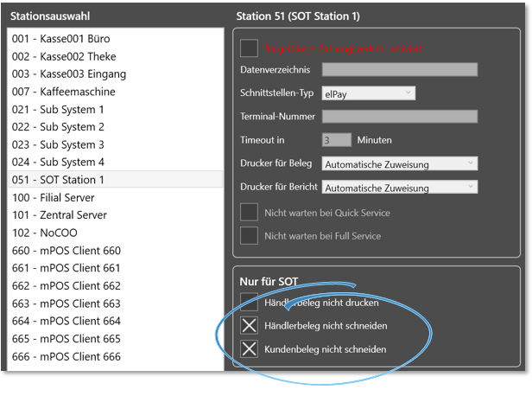Pick 100 - Filial Server from list
This screenshot has width=532, height=396.
116,197
